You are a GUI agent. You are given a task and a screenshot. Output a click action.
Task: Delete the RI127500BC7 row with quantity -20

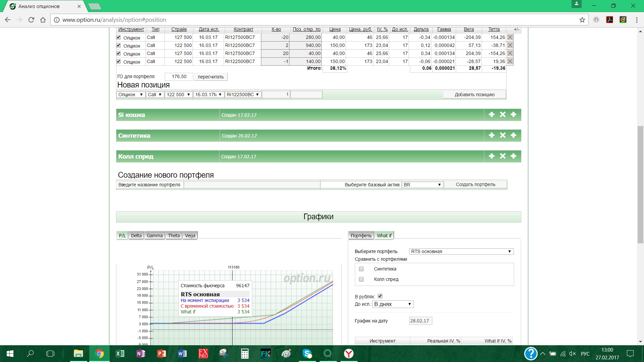(x=510, y=37)
